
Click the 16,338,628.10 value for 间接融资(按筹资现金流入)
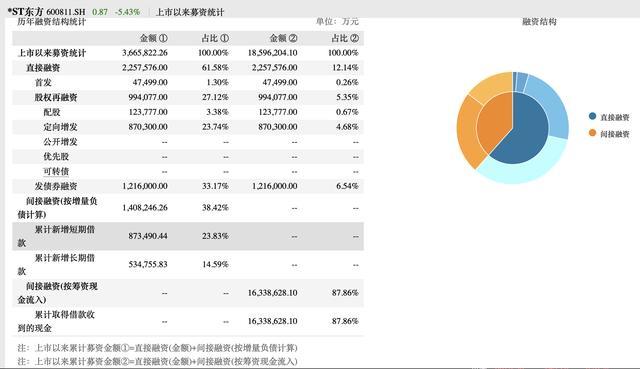[272, 293]
